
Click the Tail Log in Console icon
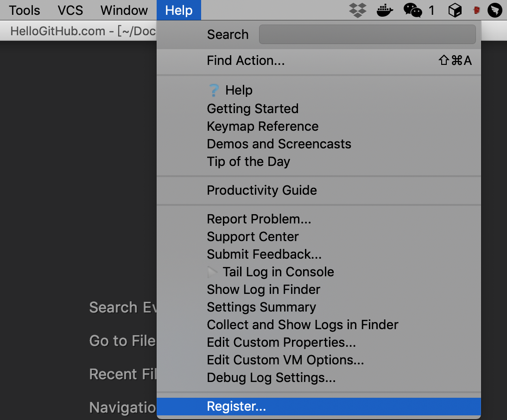coord(213,272)
